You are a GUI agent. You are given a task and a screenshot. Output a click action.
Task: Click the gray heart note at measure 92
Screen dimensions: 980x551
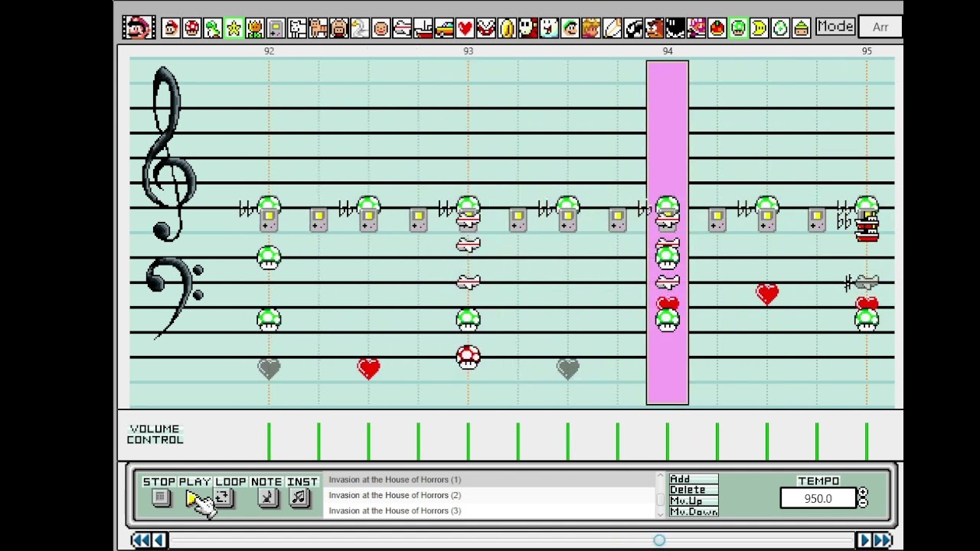(269, 370)
